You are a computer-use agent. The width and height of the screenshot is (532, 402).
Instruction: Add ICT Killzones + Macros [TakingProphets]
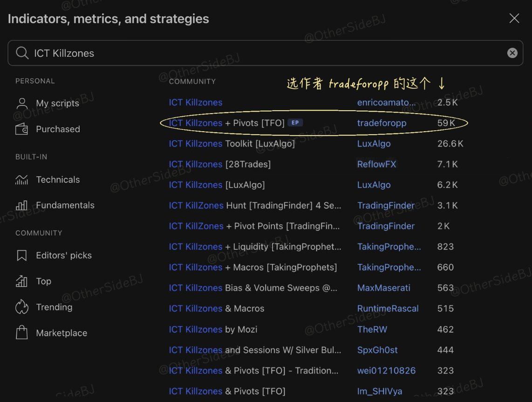[x=253, y=268]
